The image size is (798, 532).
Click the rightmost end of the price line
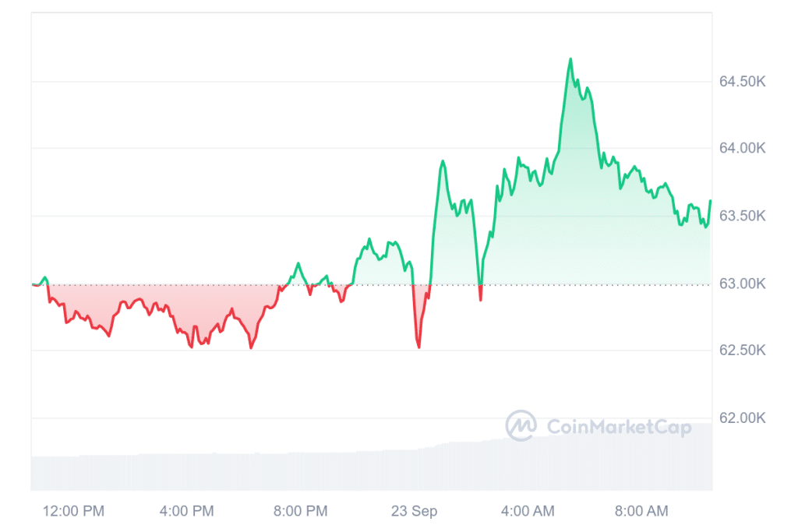tap(711, 201)
